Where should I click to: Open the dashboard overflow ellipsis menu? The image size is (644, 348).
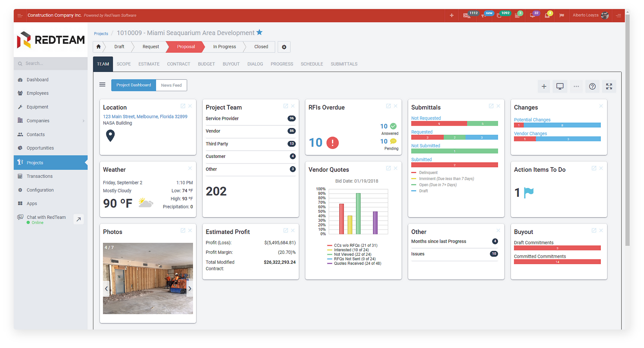(576, 86)
